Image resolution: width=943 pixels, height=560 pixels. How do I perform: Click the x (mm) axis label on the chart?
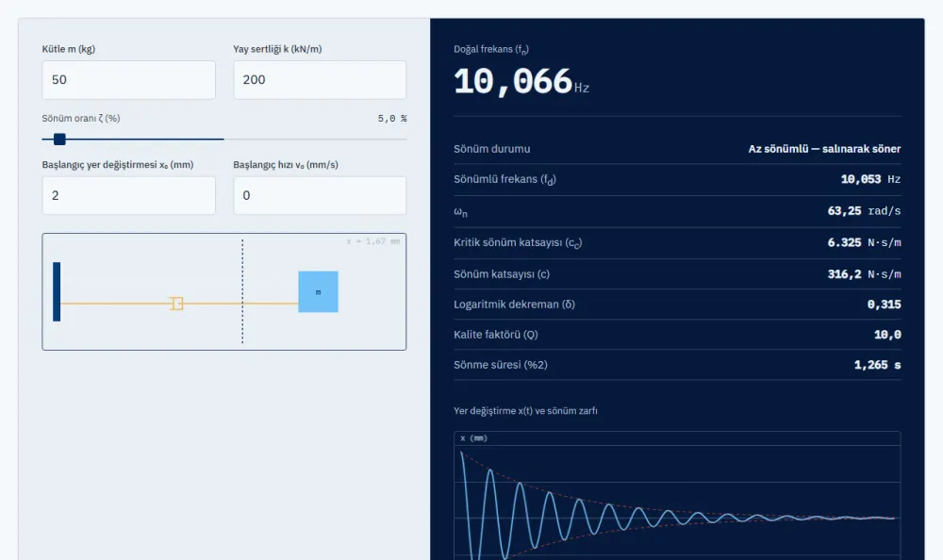coord(474,438)
